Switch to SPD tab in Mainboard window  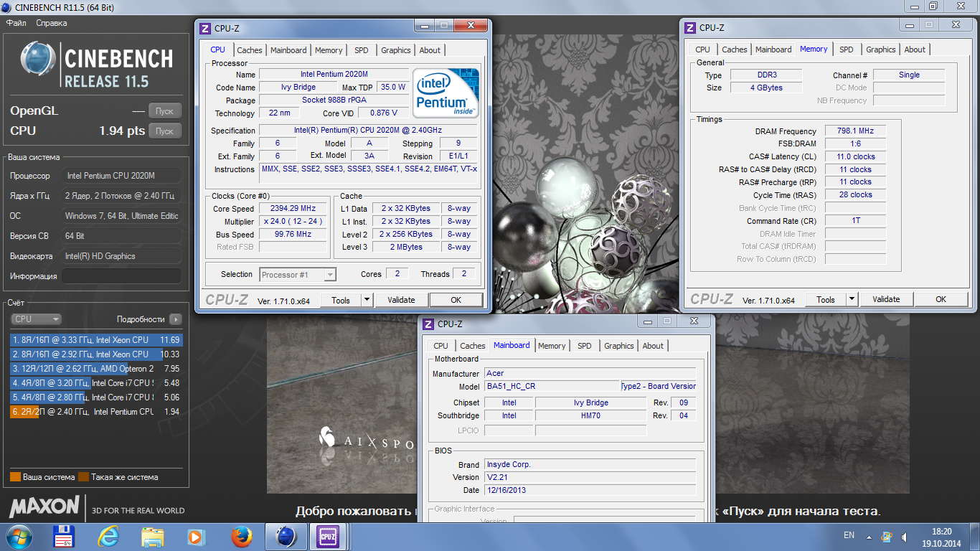(585, 346)
